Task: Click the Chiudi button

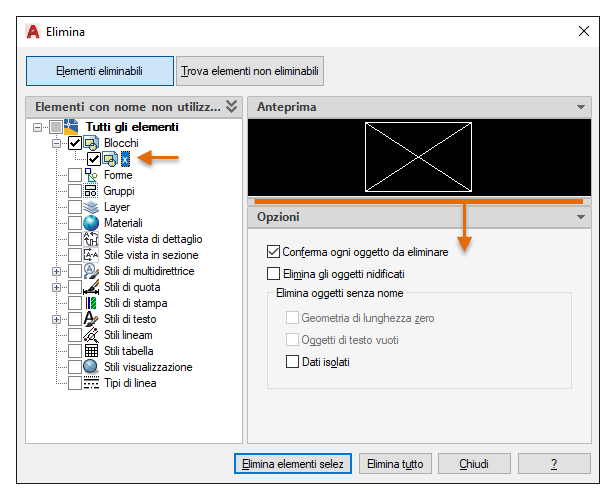Action: 474,464
